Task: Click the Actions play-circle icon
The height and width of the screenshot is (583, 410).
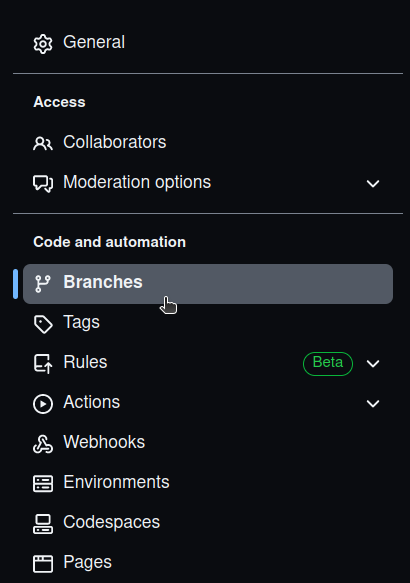Action: 43,404
